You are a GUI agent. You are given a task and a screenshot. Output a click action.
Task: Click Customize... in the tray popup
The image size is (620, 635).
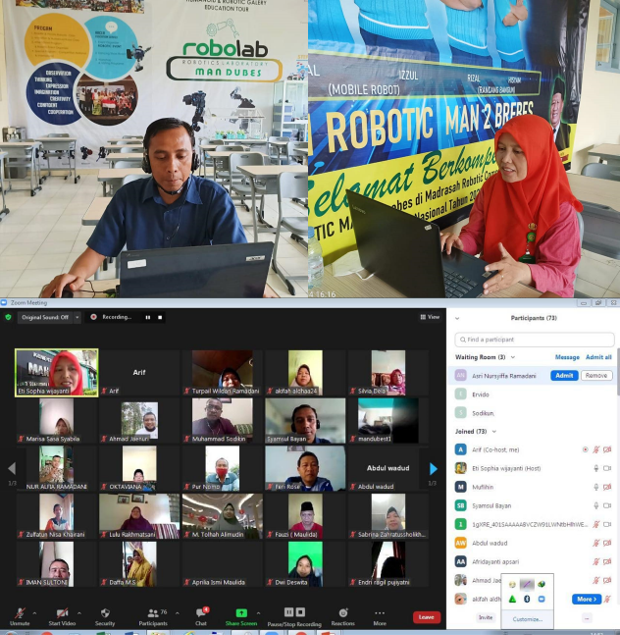[527, 619]
